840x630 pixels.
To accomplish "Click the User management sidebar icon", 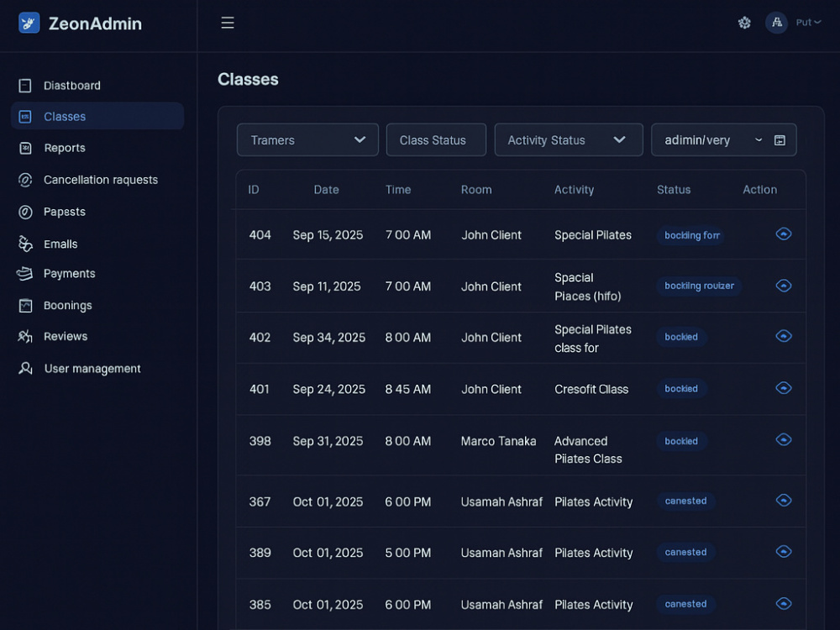I will [x=25, y=369].
